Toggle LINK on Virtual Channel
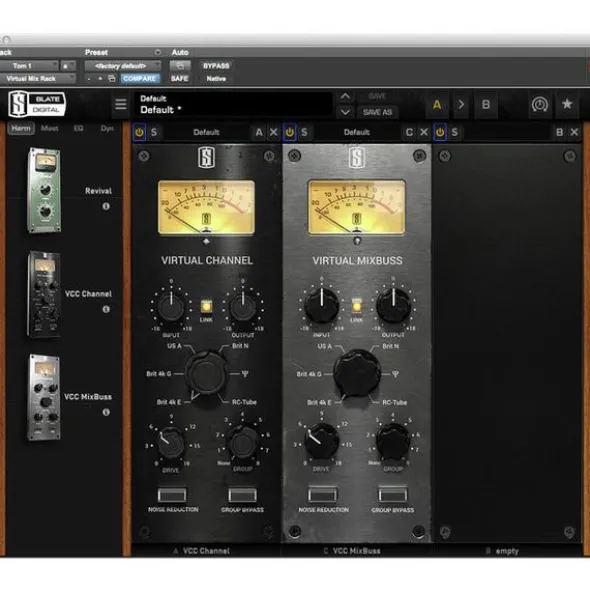Image resolution: width=590 pixels, height=591 pixels. click(x=206, y=306)
